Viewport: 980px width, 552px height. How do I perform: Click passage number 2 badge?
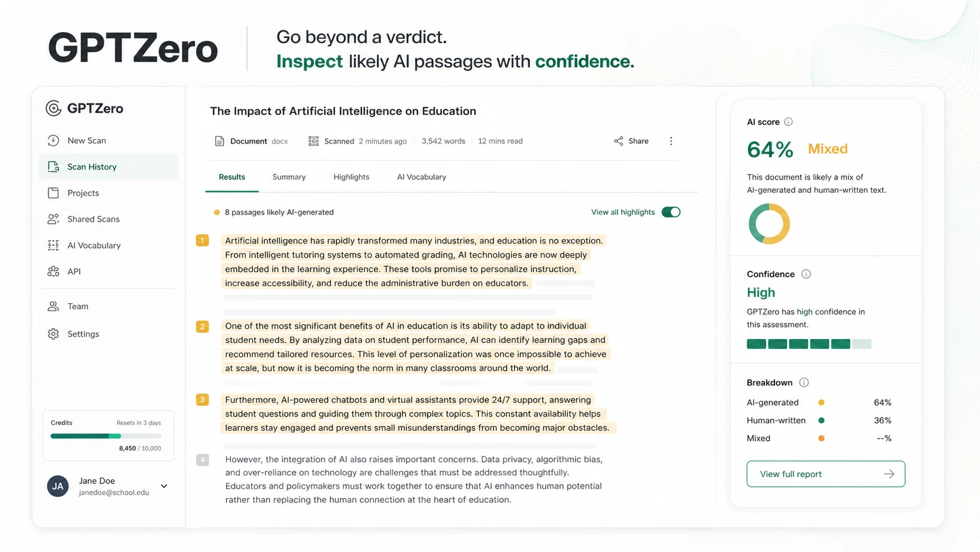coord(202,326)
